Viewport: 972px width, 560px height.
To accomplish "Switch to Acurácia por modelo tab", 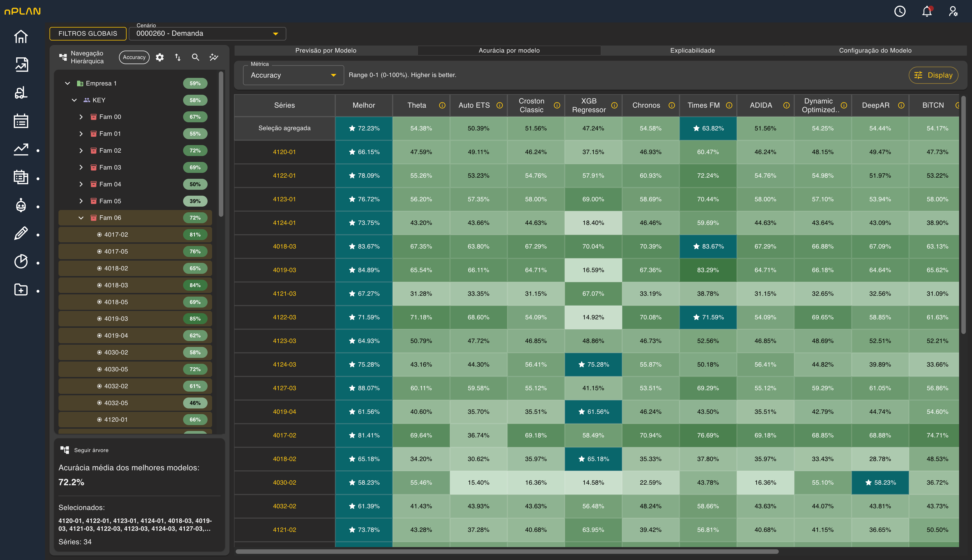I will [x=509, y=50].
